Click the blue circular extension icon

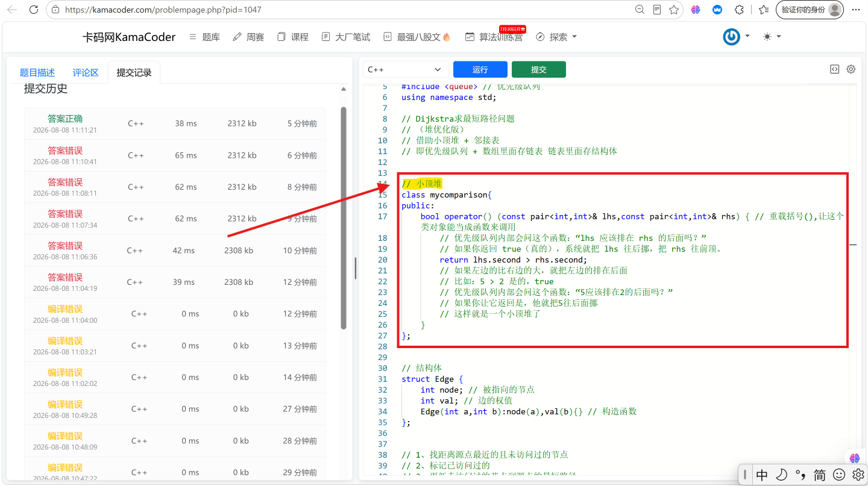(x=717, y=10)
